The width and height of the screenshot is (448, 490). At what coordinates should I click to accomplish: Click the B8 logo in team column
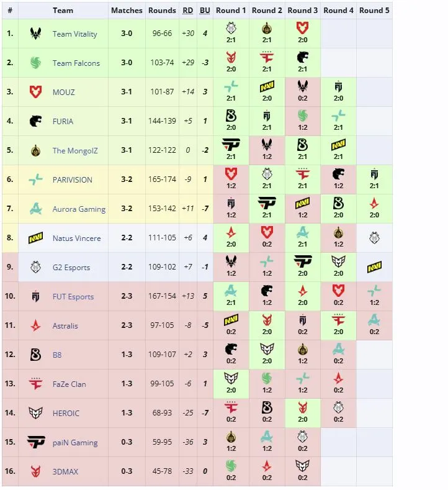(35, 355)
